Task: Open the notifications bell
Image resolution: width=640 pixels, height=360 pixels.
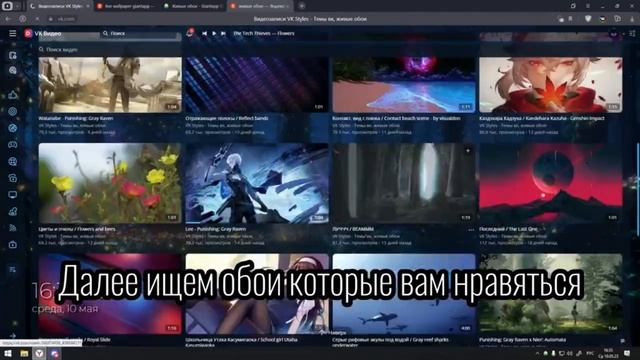Action: [190, 33]
